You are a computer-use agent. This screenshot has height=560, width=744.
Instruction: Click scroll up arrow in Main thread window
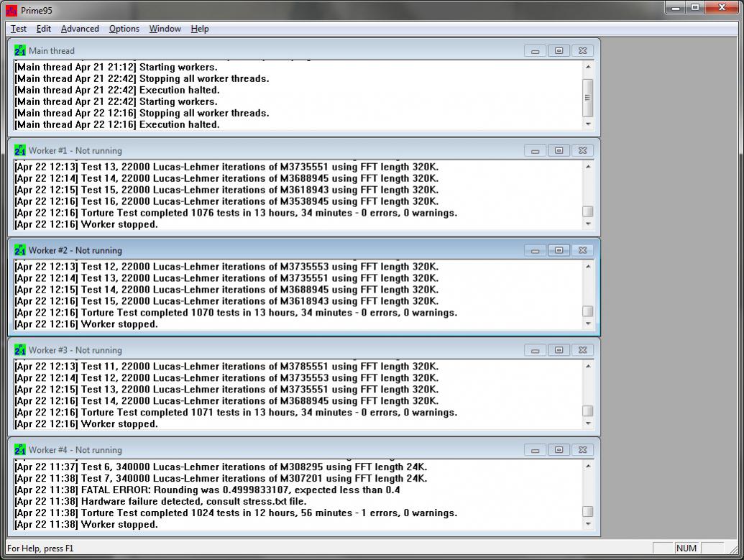[588, 67]
